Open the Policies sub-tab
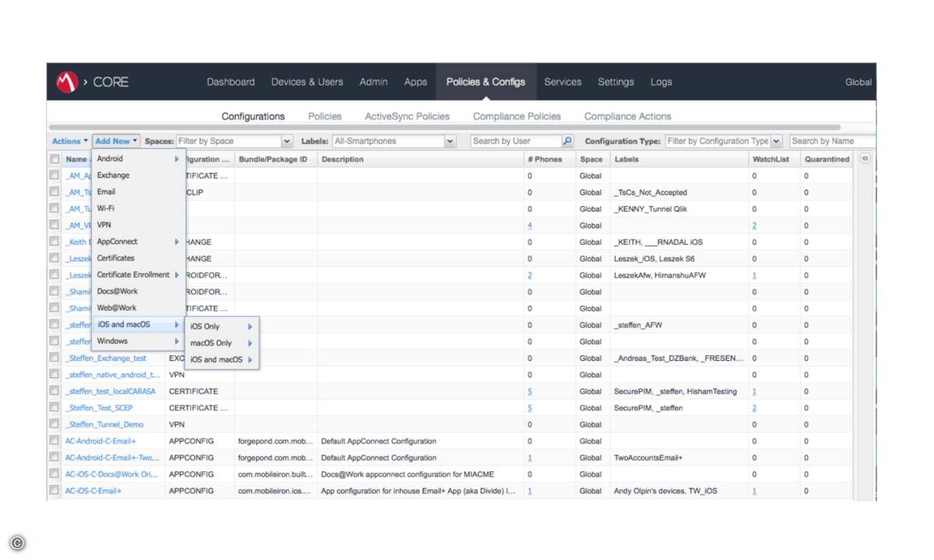 click(x=325, y=116)
